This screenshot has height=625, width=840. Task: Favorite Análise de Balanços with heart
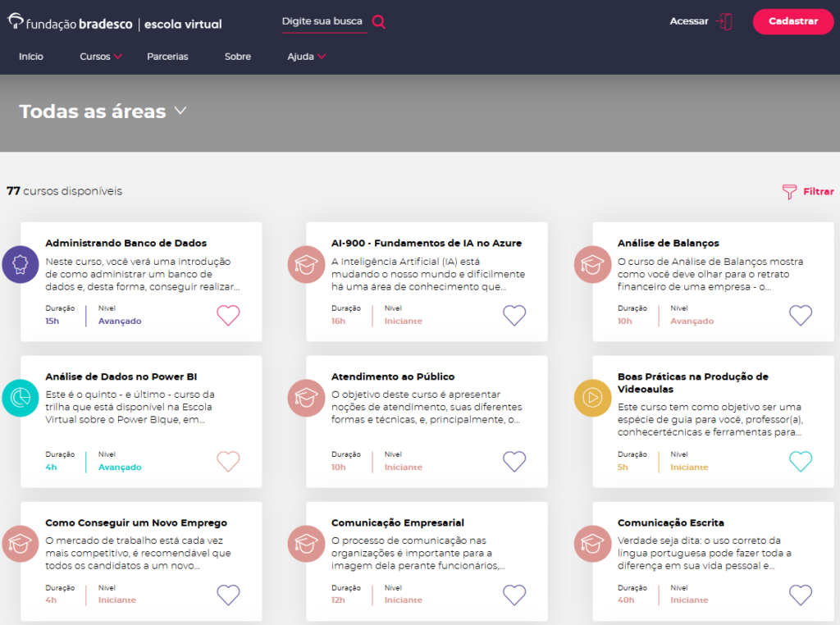801,315
